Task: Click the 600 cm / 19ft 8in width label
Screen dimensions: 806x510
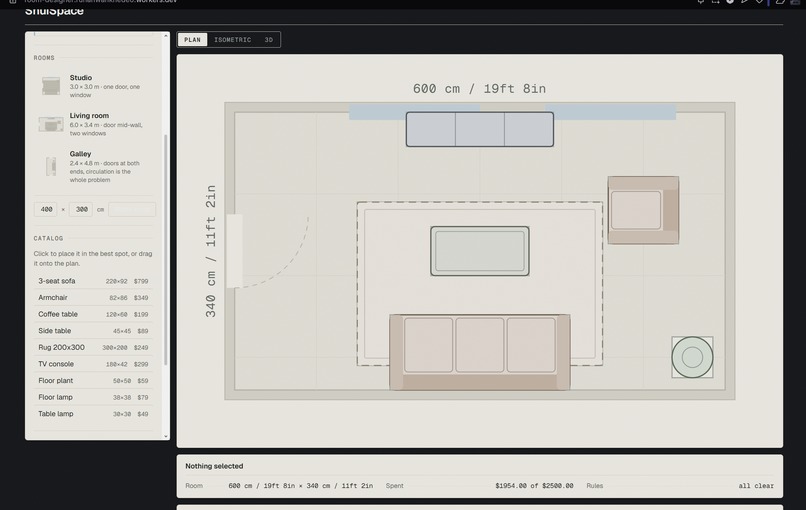Action: (479, 88)
